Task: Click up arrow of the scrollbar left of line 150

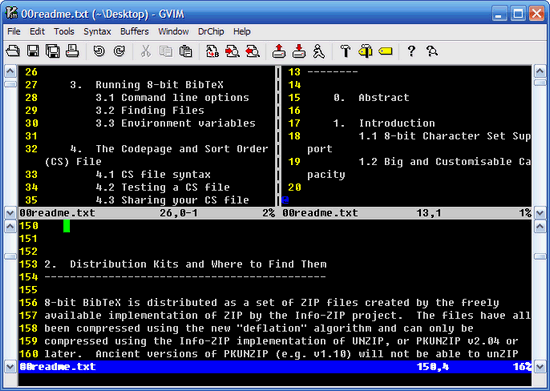Action: [x=10, y=226]
